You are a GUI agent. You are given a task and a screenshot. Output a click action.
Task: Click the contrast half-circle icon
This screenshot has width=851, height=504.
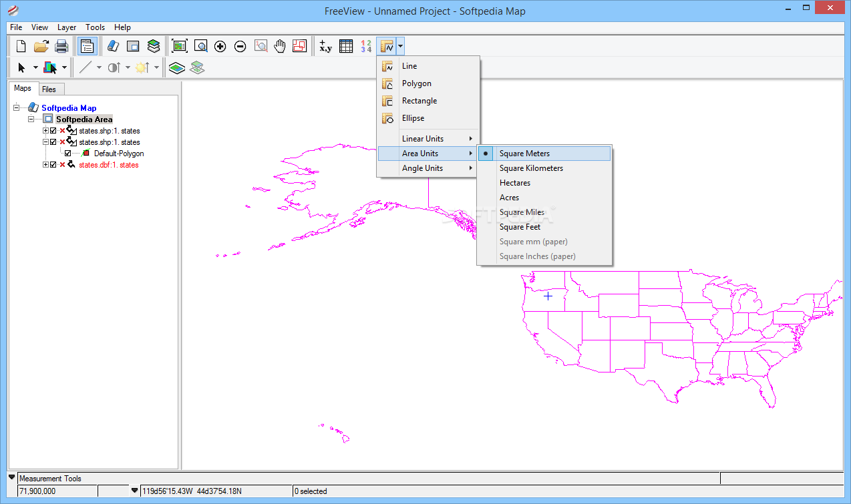(x=114, y=67)
